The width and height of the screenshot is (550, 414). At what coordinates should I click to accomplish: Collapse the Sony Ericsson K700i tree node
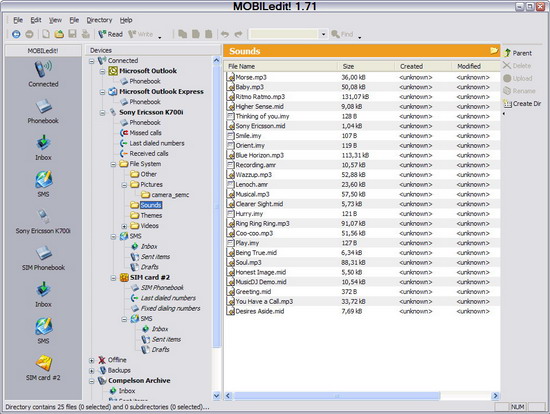point(102,113)
